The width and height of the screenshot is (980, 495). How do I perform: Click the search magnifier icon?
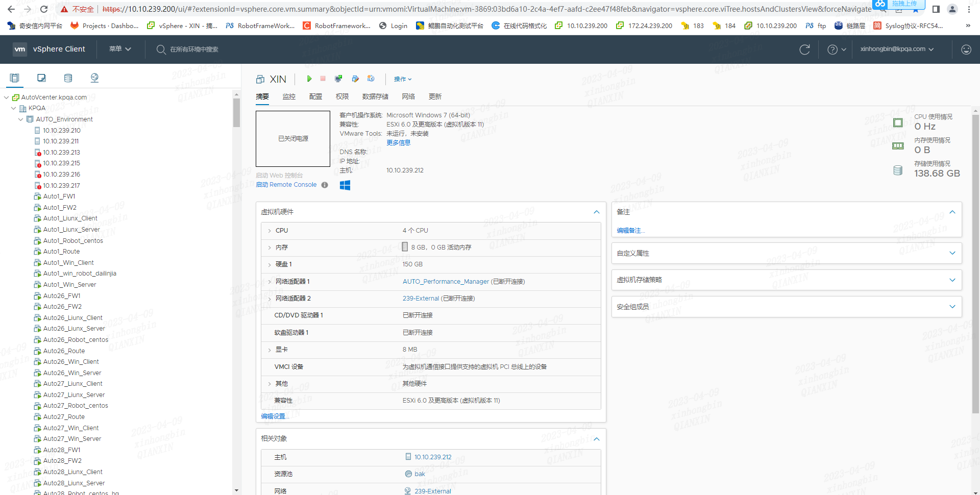(161, 49)
